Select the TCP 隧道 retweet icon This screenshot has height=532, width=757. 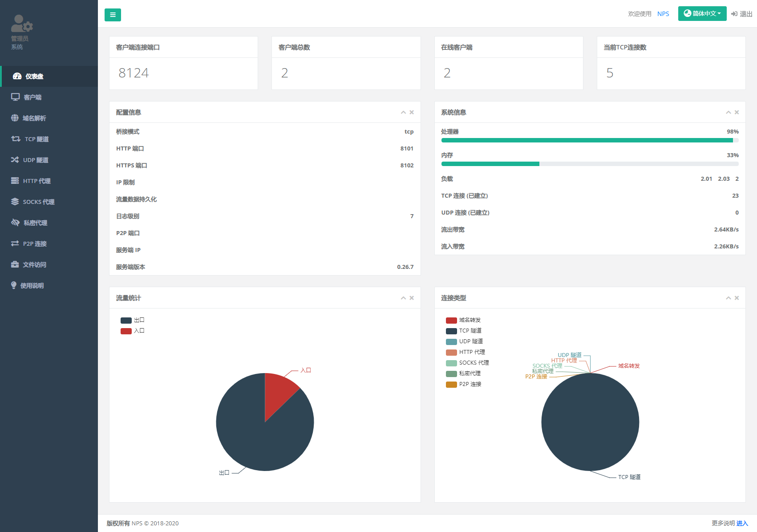point(16,139)
